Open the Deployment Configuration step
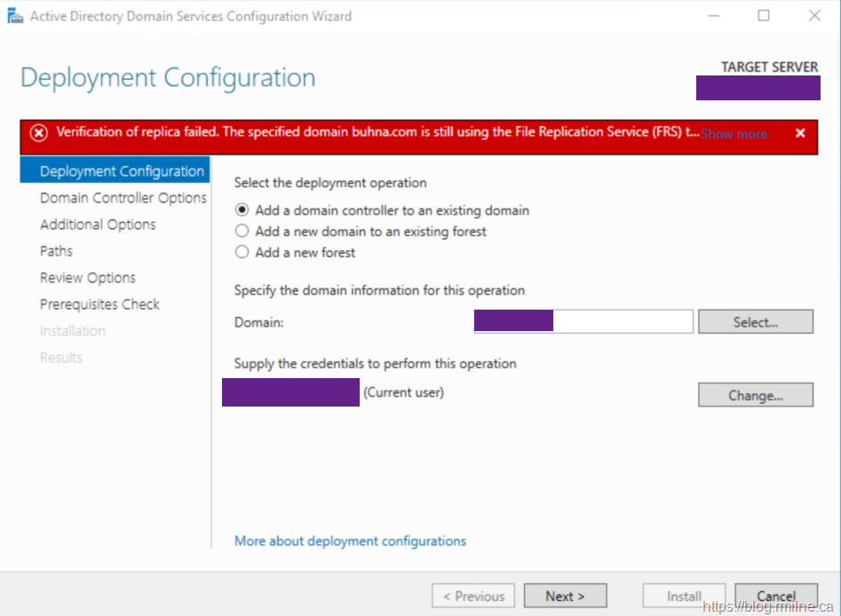 tap(122, 171)
